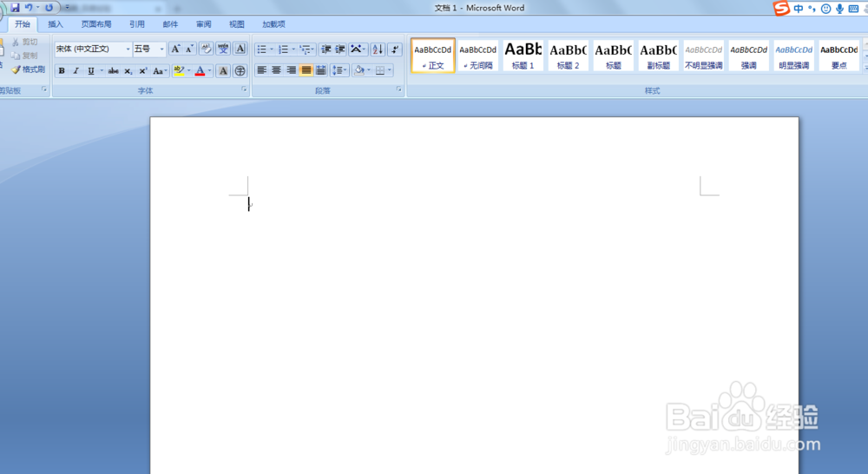The image size is (868, 474).
Task: Align text to the right
Action: [x=291, y=70]
